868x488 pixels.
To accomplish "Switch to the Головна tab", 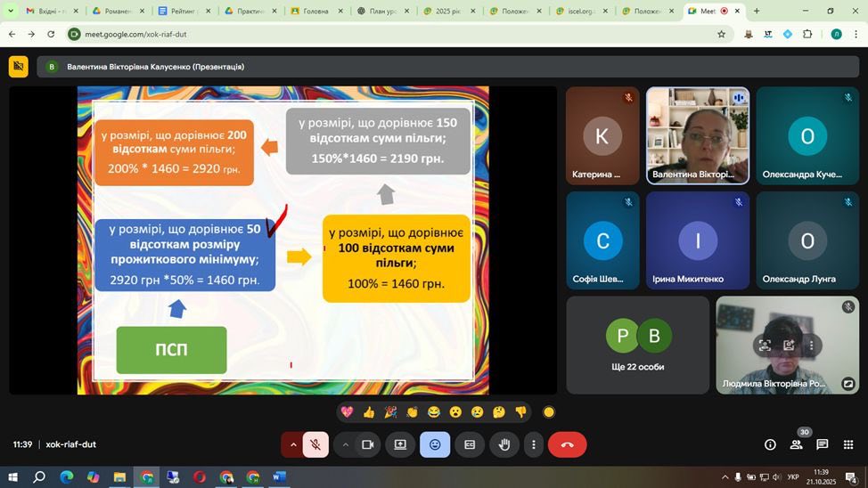I will click(316, 11).
